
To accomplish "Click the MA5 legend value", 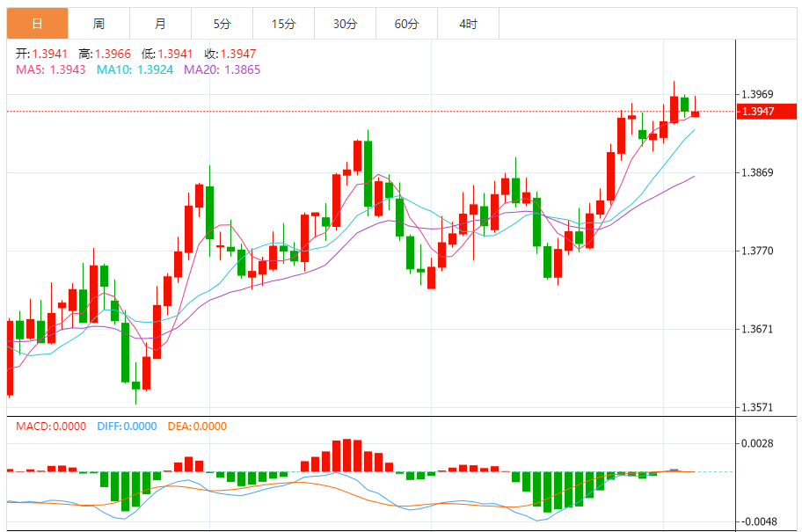I will (51, 69).
